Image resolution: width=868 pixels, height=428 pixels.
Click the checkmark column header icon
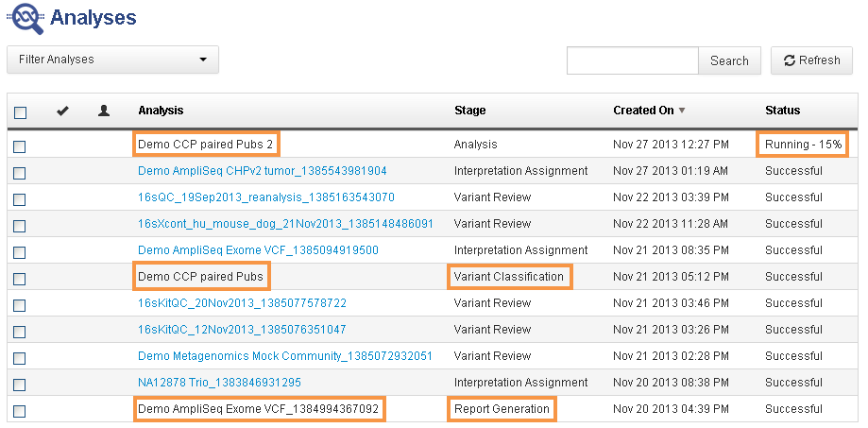(62, 111)
